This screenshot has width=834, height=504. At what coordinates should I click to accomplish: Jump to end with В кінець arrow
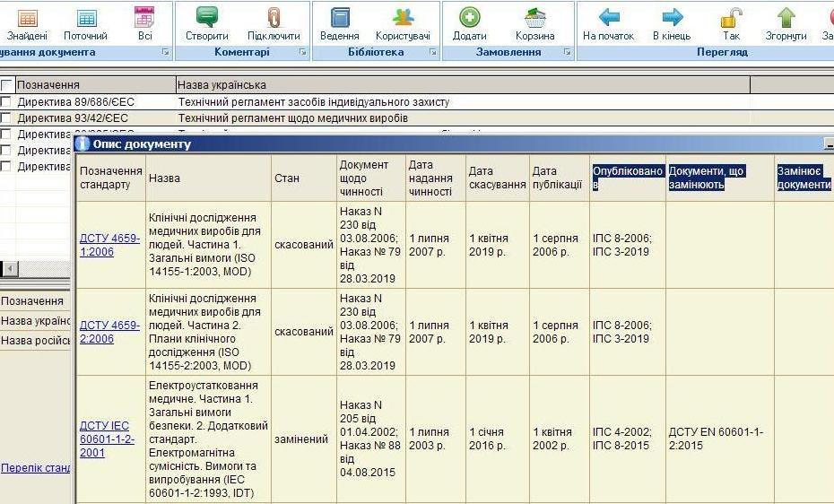coord(673,18)
